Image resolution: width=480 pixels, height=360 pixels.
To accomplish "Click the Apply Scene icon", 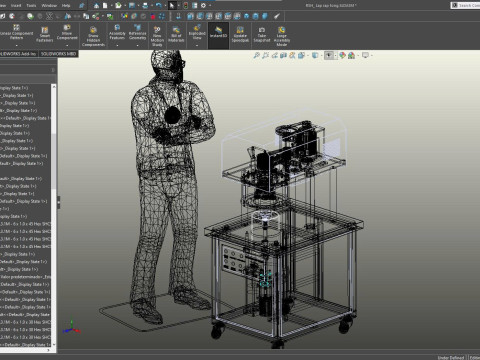I will click(351, 55).
